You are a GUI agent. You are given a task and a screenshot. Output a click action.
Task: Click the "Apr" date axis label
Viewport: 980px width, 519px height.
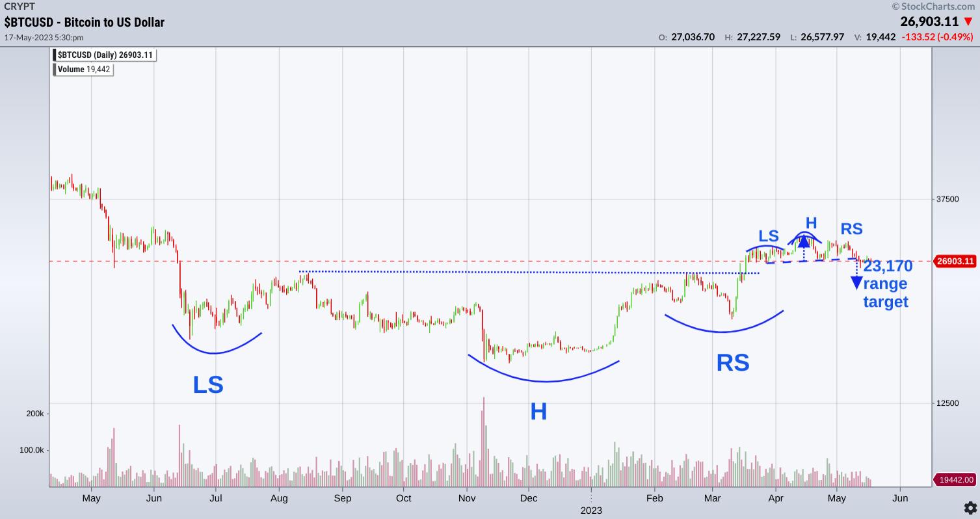[x=775, y=498]
